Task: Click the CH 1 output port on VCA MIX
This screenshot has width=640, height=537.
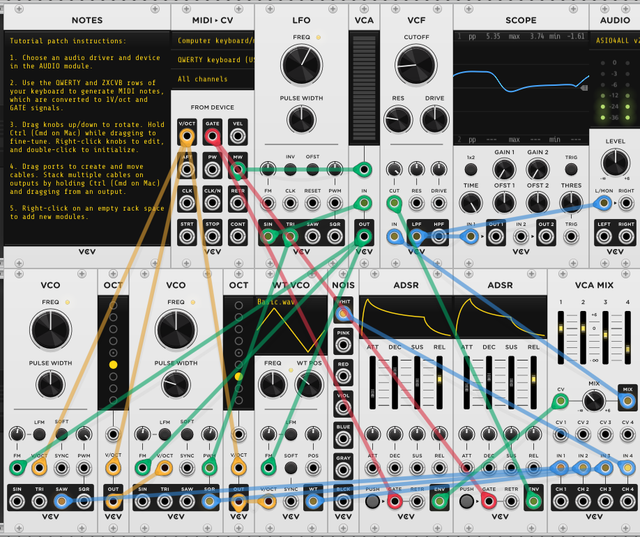Action: 560,501
